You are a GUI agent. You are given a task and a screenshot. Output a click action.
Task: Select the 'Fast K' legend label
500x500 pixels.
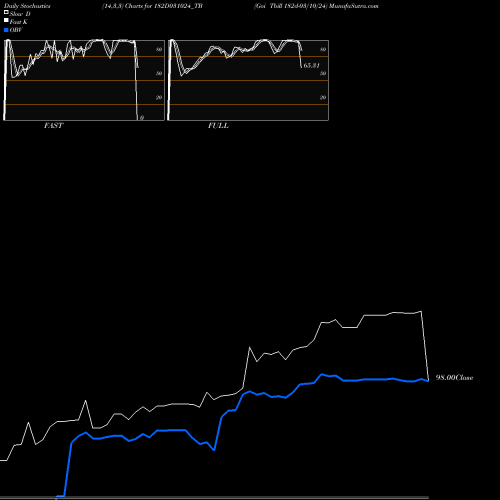[19, 22]
